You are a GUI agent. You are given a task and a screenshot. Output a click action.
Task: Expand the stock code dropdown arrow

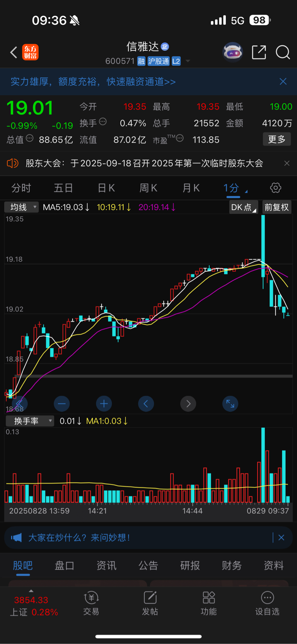[188, 61]
